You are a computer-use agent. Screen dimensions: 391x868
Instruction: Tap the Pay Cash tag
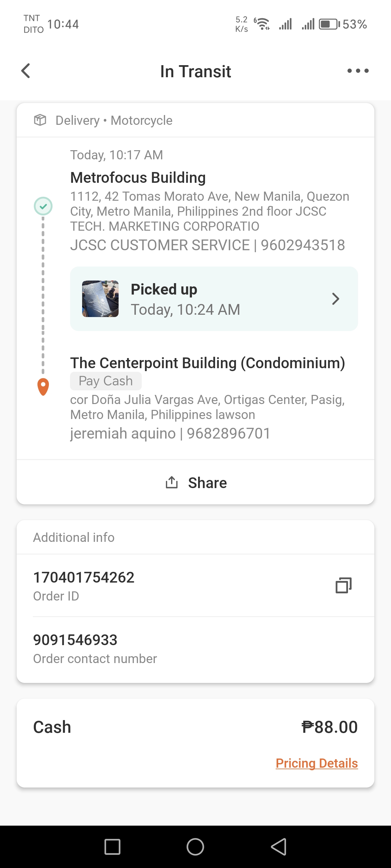[x=106, y=381]
